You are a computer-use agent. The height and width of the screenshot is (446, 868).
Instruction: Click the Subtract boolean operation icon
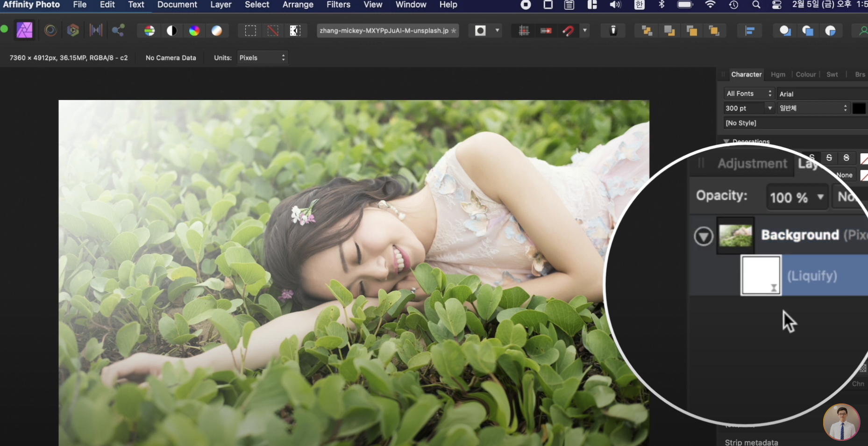808,31
